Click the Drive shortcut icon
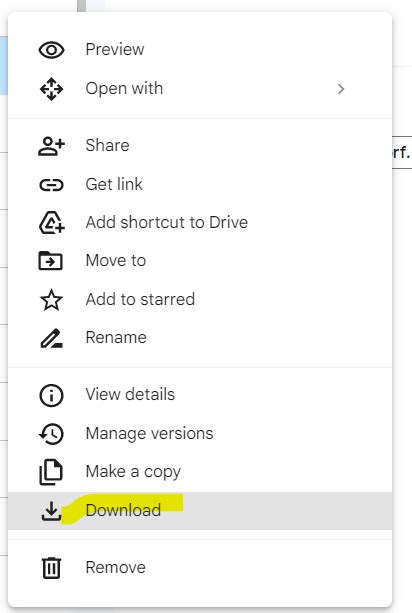 (x=51, y=222)
